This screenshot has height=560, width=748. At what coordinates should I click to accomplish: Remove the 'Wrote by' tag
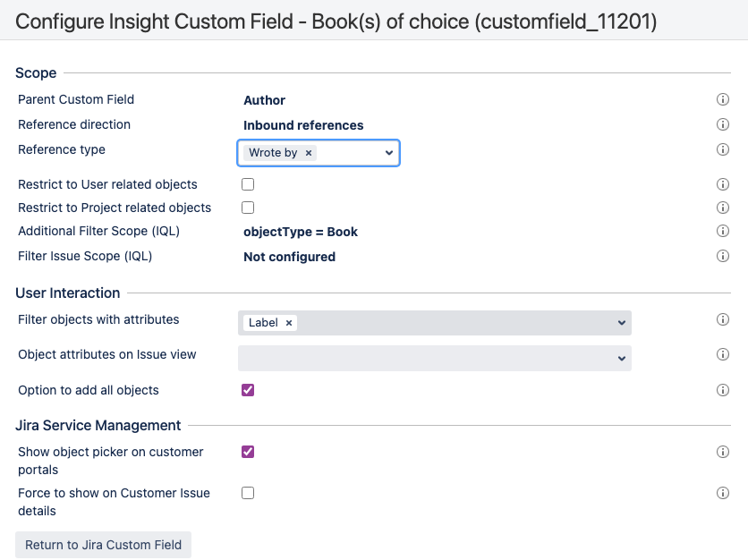309,153
